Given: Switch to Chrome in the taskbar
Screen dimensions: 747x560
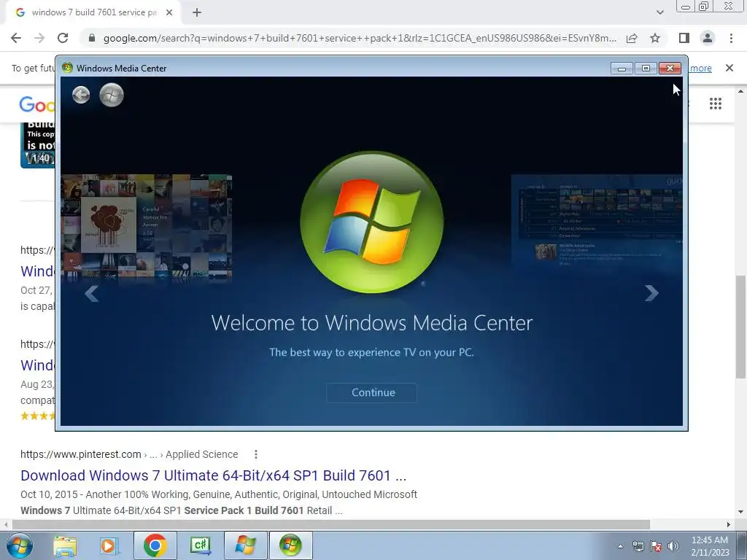Looking at the screenshot, I should coord(155,545).
